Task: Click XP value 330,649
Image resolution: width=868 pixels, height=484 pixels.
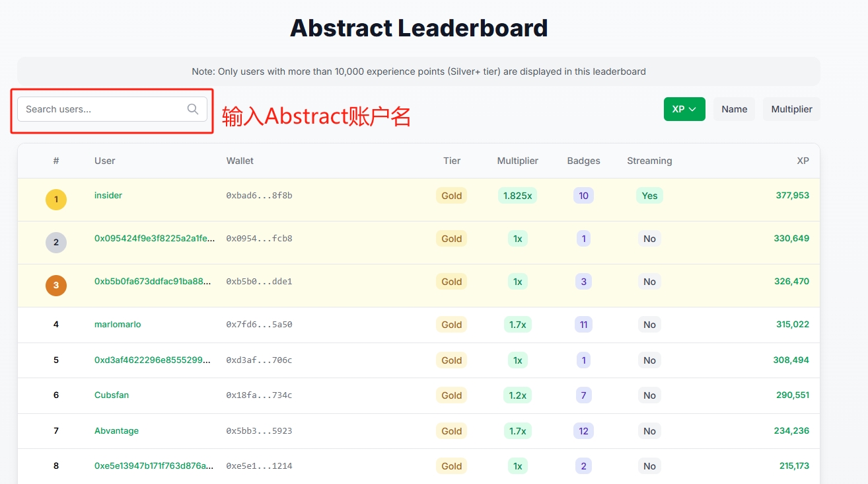Action: pyautogui.click(x=791, y=239)
